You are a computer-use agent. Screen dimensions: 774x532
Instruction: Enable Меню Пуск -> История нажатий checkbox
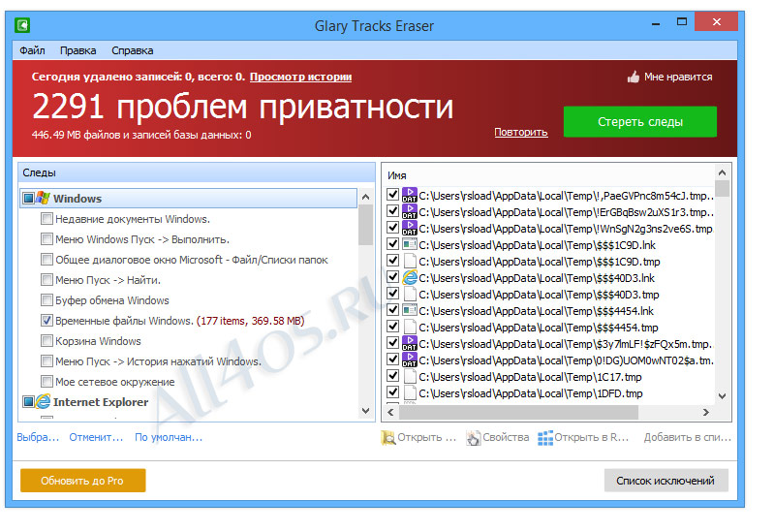pyautogui.click(x=46, y=361)
